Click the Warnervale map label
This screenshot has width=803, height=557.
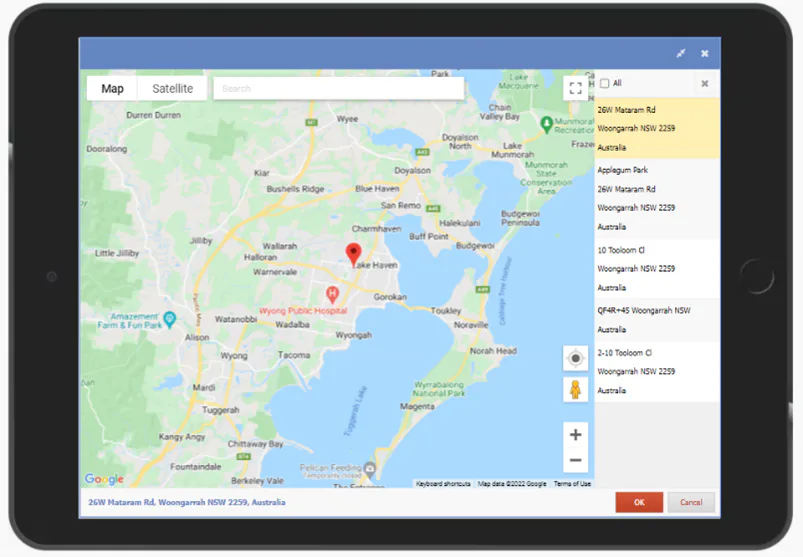click(275, 272)
